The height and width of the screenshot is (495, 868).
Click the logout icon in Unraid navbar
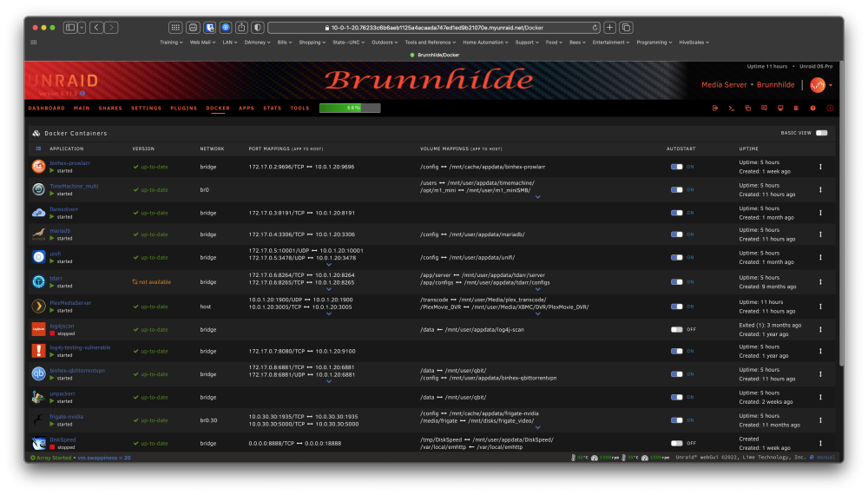pos(715,108)
